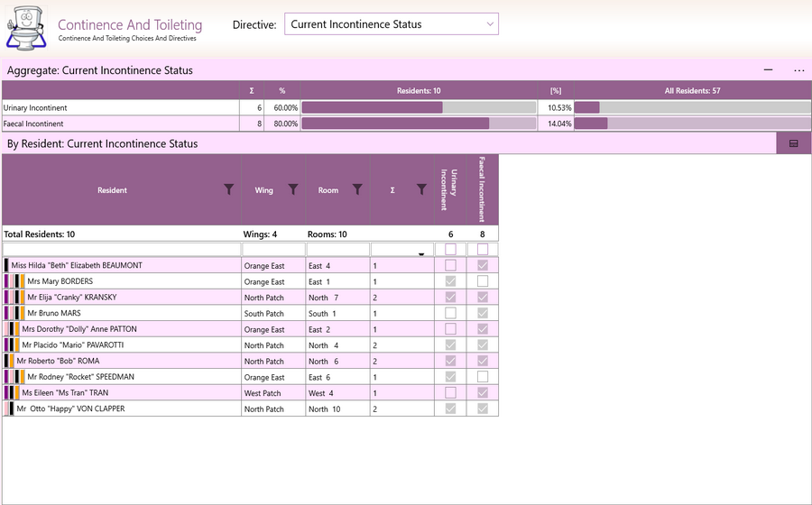Image resolution: width=812 pixels, height=505 pixels.
Task: Filter the Room column
Action: pos(357,189)
